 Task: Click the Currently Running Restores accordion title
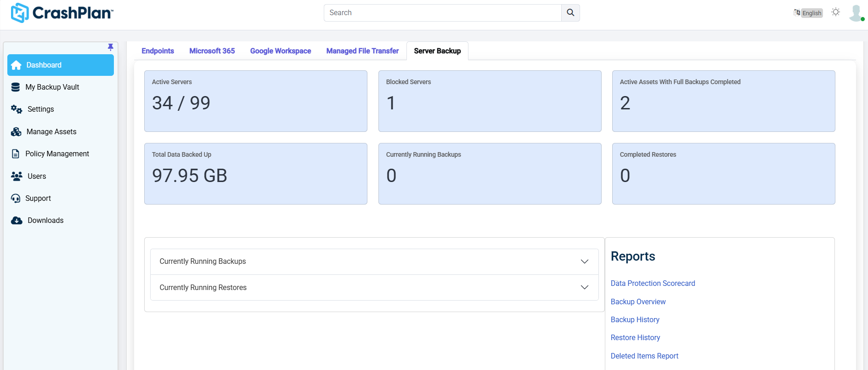[x=203, y=288]
